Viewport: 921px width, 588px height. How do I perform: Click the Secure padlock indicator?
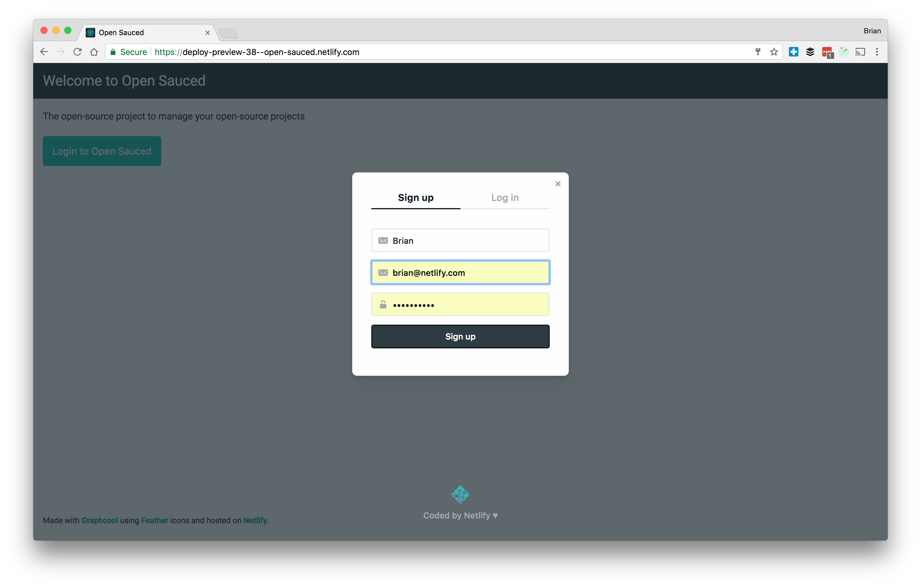tap(113, 52)
